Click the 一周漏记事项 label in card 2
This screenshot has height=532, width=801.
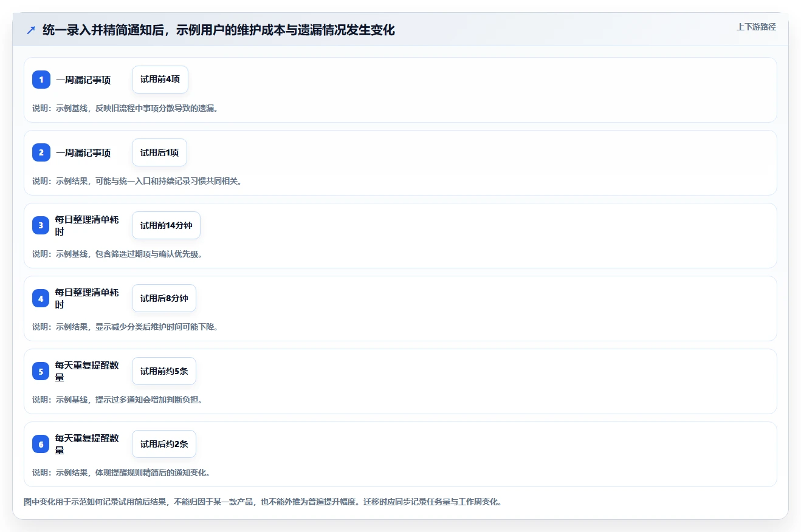pos(83,152)
